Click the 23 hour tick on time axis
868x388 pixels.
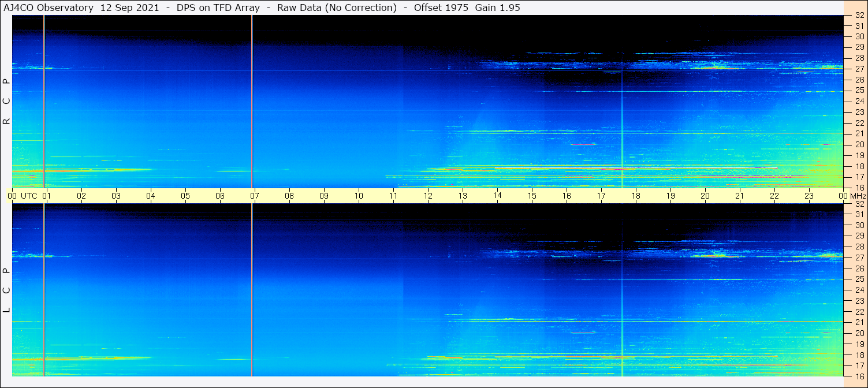(x=809, y=196)
